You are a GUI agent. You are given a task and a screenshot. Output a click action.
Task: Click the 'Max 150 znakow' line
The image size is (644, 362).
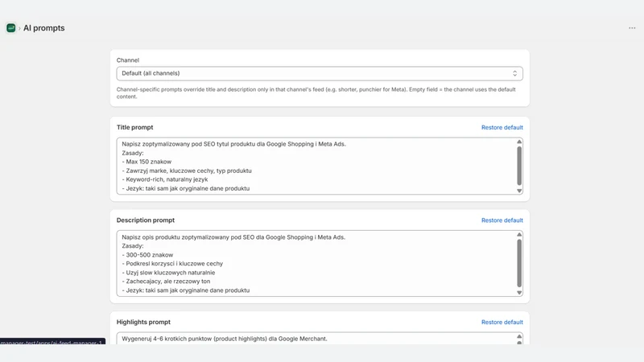coord(147,162)
